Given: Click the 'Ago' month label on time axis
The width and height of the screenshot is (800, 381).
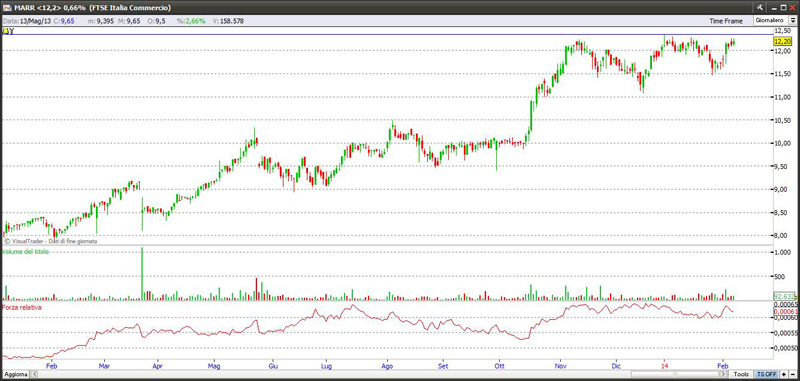Looking at the screenshot, I should pyautogui.click(x=387, y=366).
